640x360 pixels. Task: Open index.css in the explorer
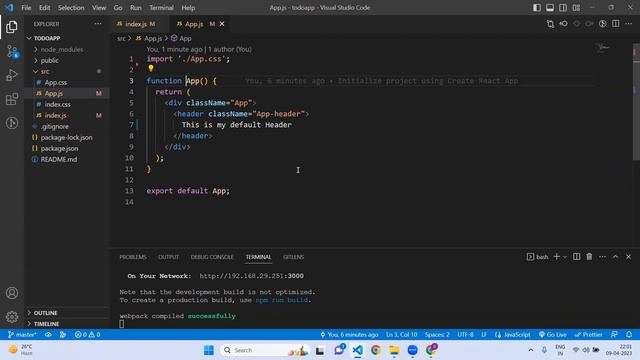pos(67,104)
